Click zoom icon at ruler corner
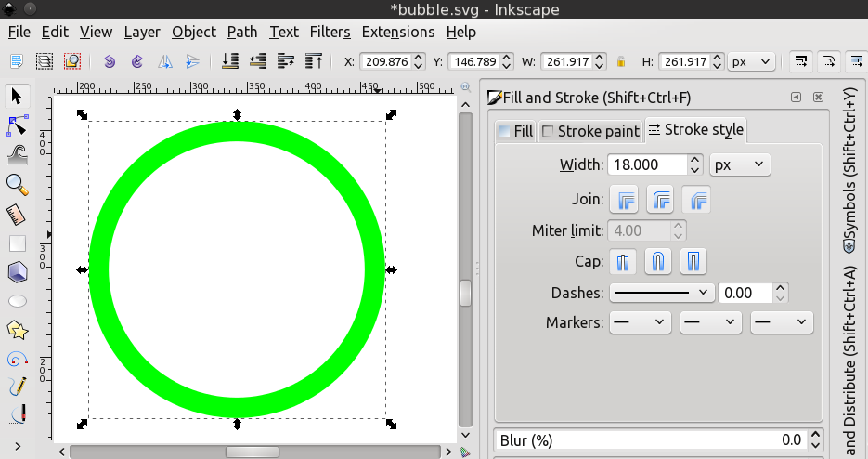The height and width of the screenshot is (459, 868). pos(465,87)
